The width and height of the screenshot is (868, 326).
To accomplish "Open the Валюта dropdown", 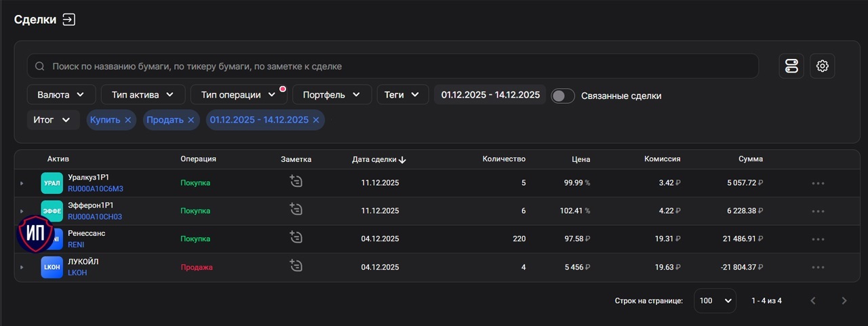I will click(61, 95).
